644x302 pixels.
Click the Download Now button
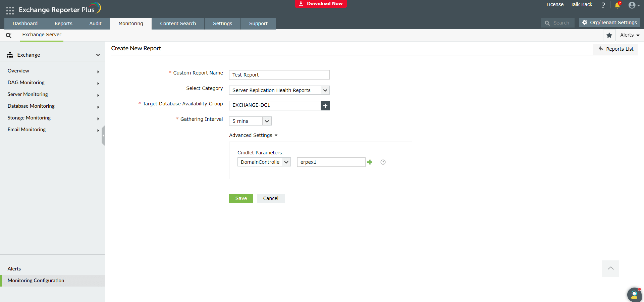[321, 4]
